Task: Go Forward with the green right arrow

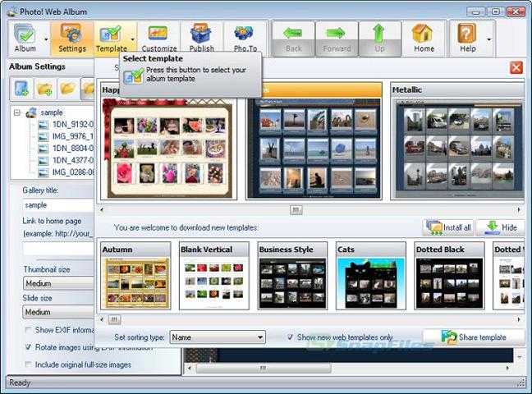Action: pyautogui.click(x=337, y=39)
